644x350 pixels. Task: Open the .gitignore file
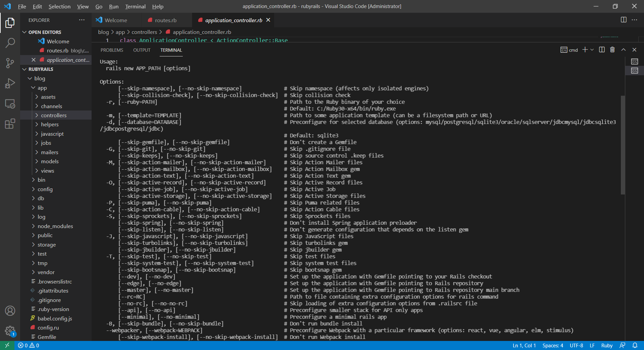point(56,300)
